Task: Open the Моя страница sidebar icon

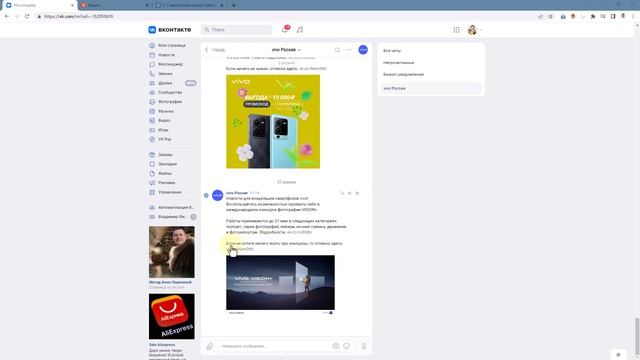Action: coord(152,45)
